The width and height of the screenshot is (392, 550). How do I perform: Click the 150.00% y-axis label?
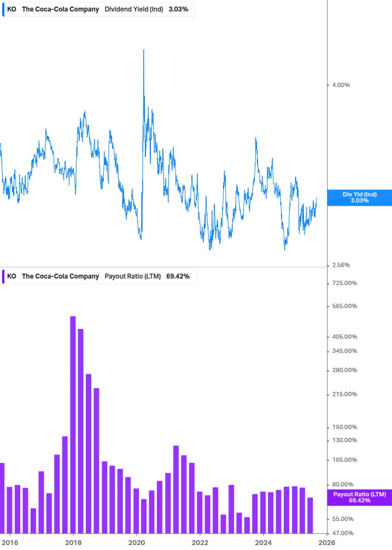pyautogui.click(x=344, y=427)
